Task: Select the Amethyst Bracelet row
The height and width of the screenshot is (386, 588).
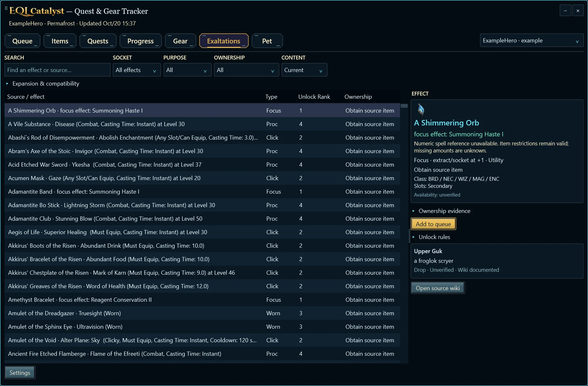Action: 202,299
